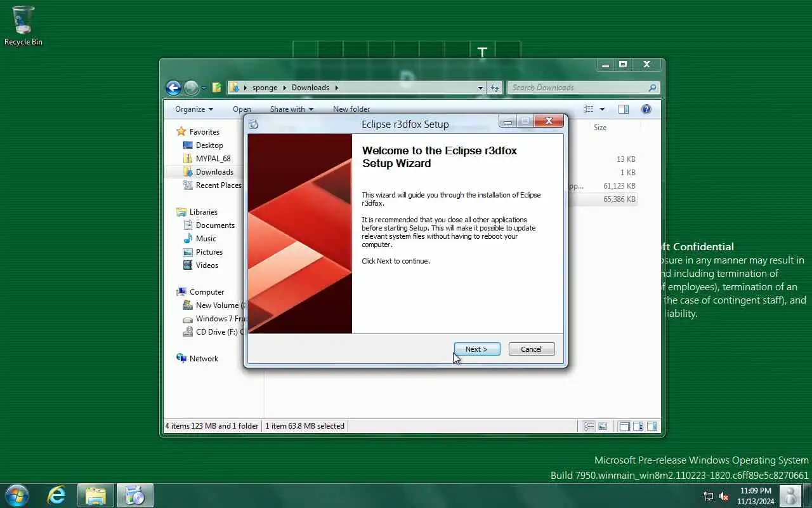
Task: Expand arrow after Downloads breadcrumb
Action: (337, 88)
